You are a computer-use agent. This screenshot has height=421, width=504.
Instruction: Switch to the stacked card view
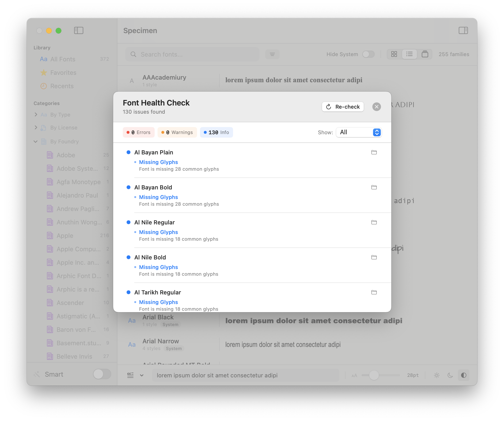click(x=425, y=54)
